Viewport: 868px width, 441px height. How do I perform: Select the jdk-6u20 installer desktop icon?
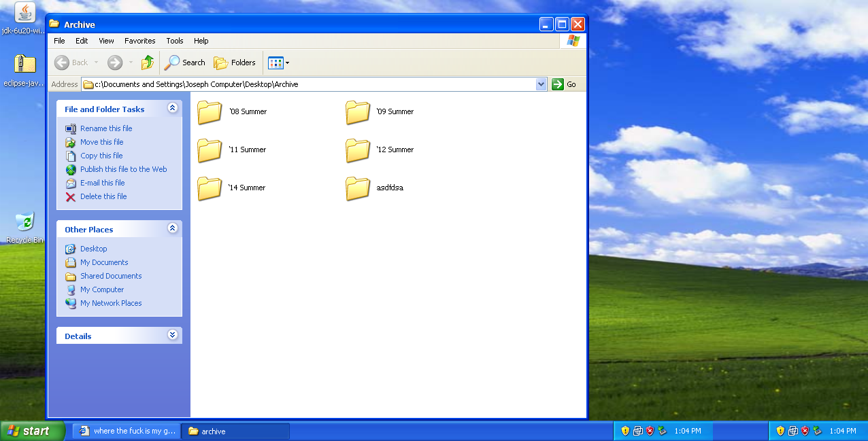[24, 12]
